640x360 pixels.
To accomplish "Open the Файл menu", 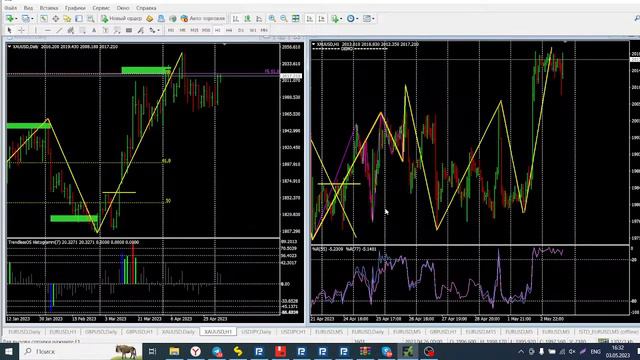I will (11, 8).
